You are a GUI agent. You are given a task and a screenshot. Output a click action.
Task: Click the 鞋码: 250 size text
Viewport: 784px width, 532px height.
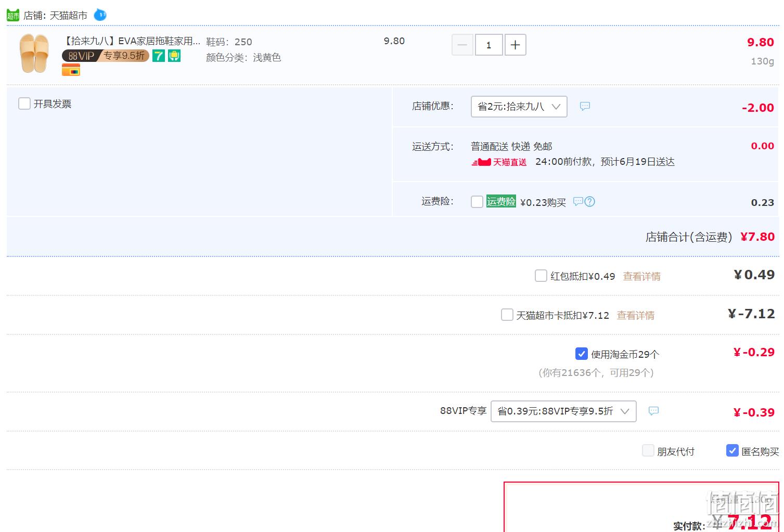tap(229, 42)
